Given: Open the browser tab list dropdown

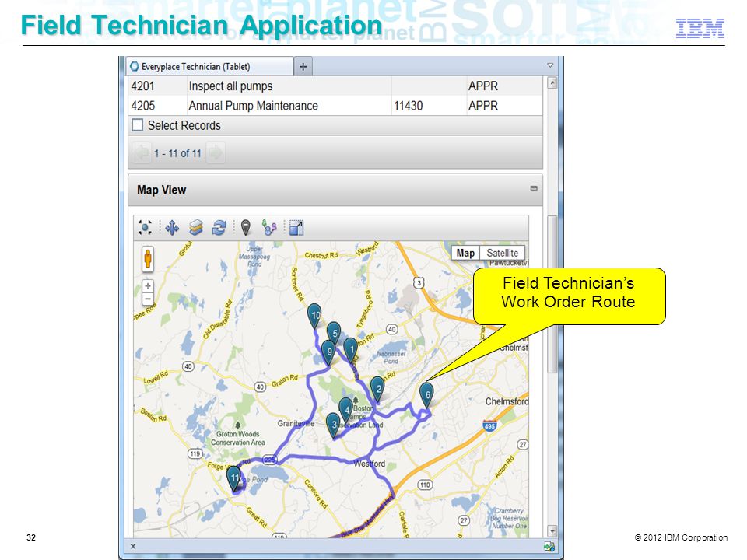Looking at the screenshot, I should tap(550, 65).
